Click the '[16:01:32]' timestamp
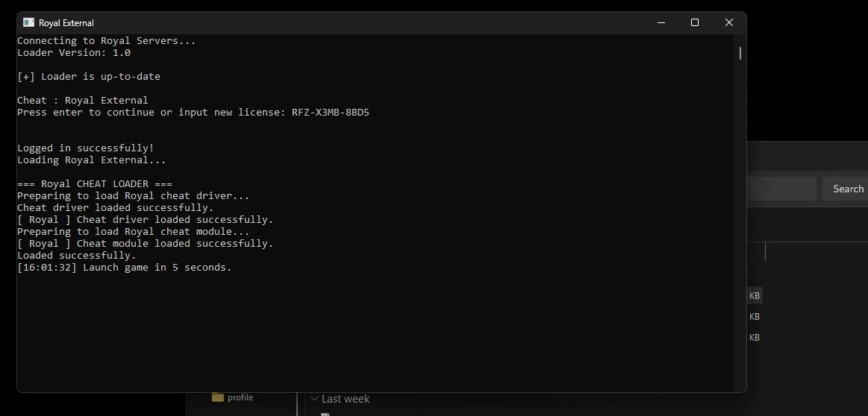This screenshot has width=868, height=416. pos(47,268)
